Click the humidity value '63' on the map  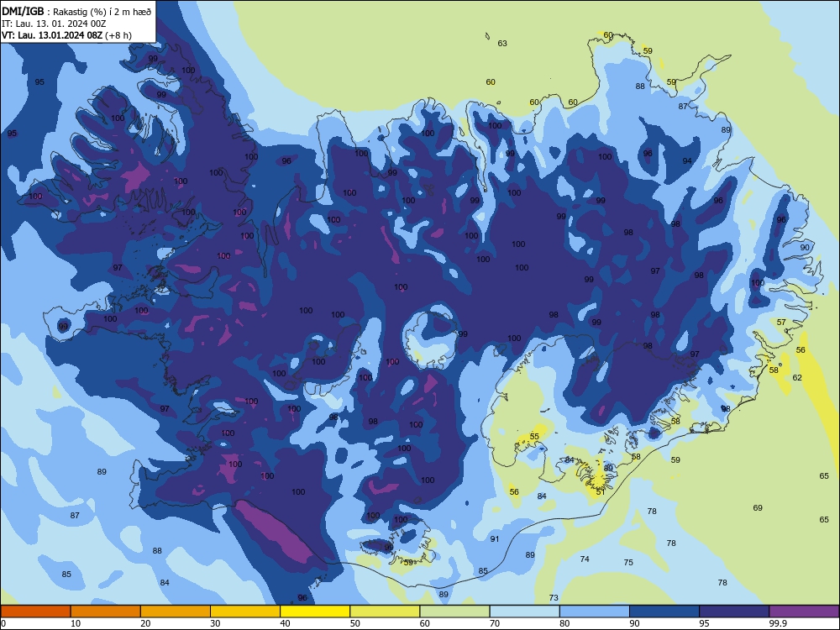click(x=502, y=44)
